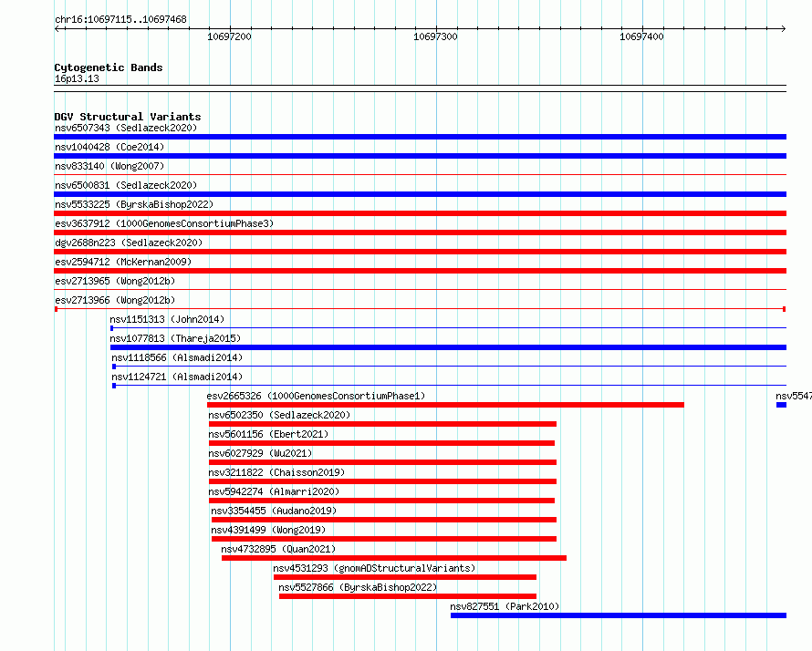This screenshot has height=651, width=812.
Task: Open the nsv833140 (Wong2007) variant label
Action: click(109, 166)
